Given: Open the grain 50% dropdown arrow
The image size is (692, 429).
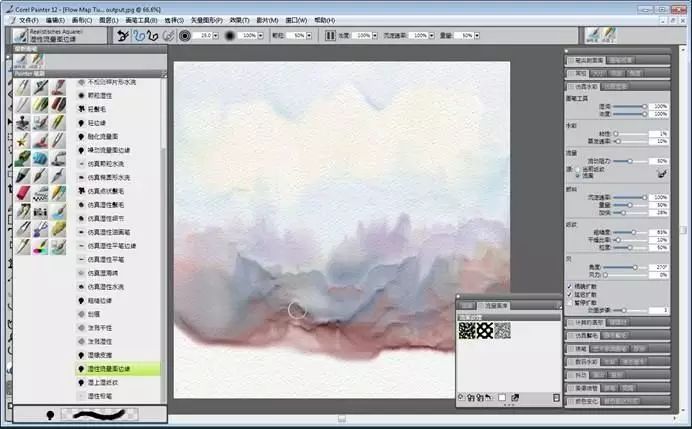Looking at the screenshot, I should pyautogui.click(x=309, y=36).
